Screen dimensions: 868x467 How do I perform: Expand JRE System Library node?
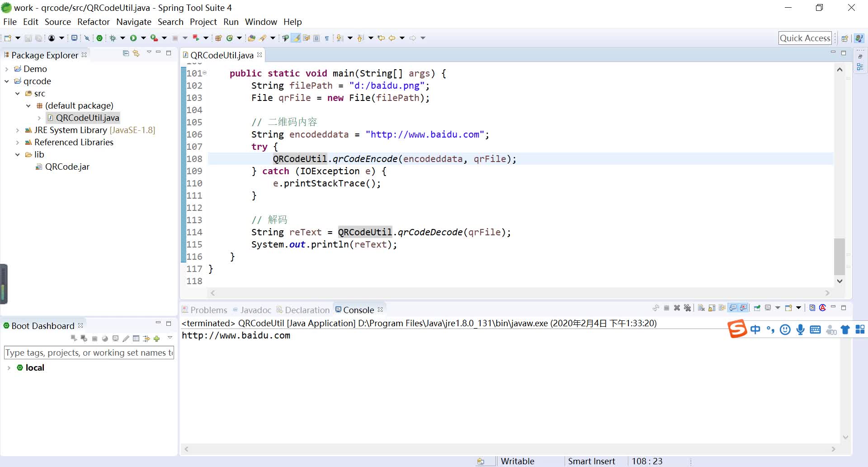(x=17, y=130)
